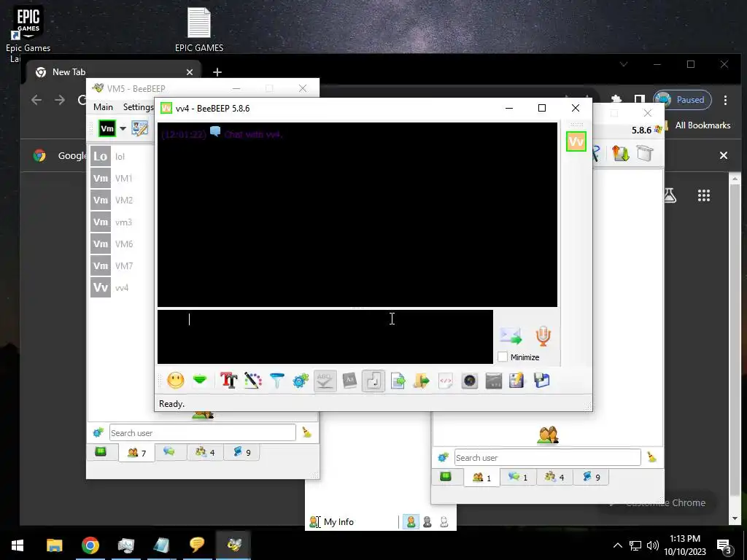Enable the Minimize checkbox

(x=503, y=357)
